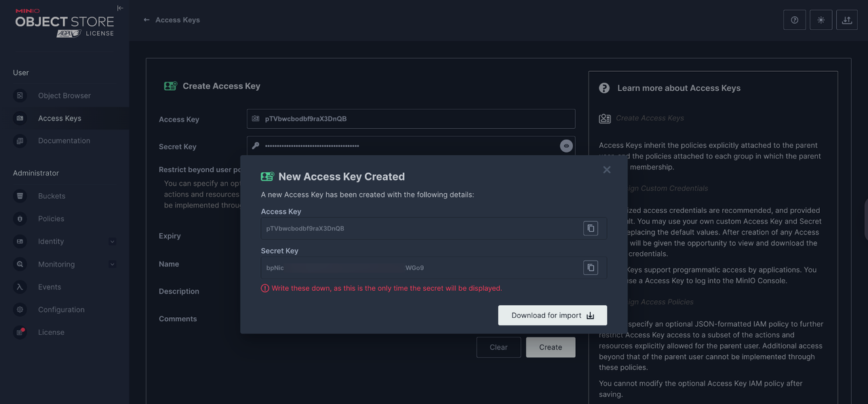The image size is (868, 404).
Task: Click Download for import button
Action: click(x=553, y=315)
